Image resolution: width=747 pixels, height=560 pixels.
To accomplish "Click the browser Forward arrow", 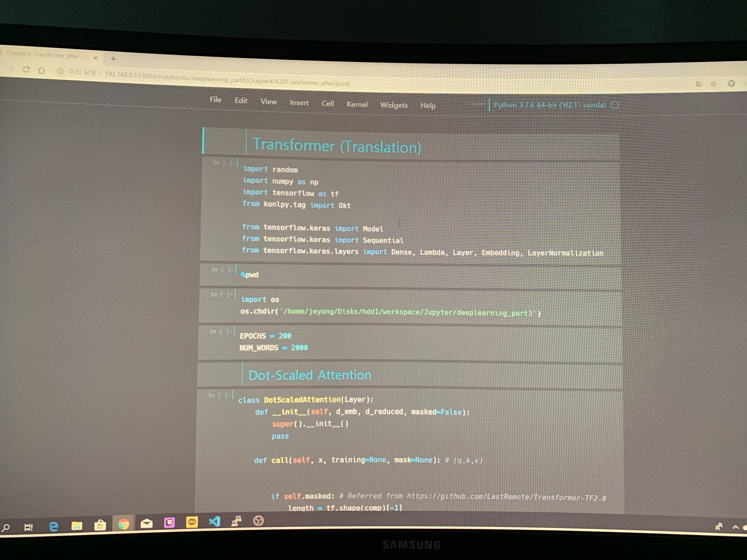I will coord(11,69).
